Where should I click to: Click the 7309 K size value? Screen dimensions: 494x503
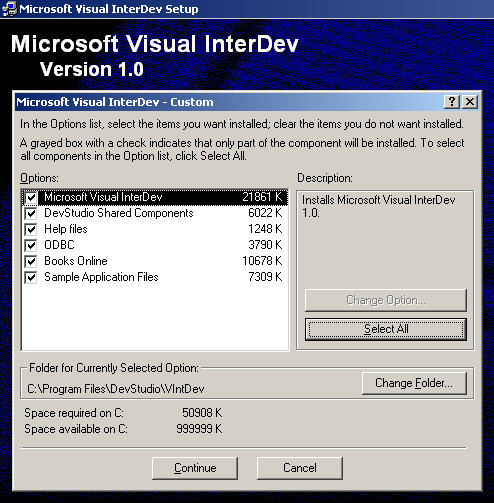[265, 277]
